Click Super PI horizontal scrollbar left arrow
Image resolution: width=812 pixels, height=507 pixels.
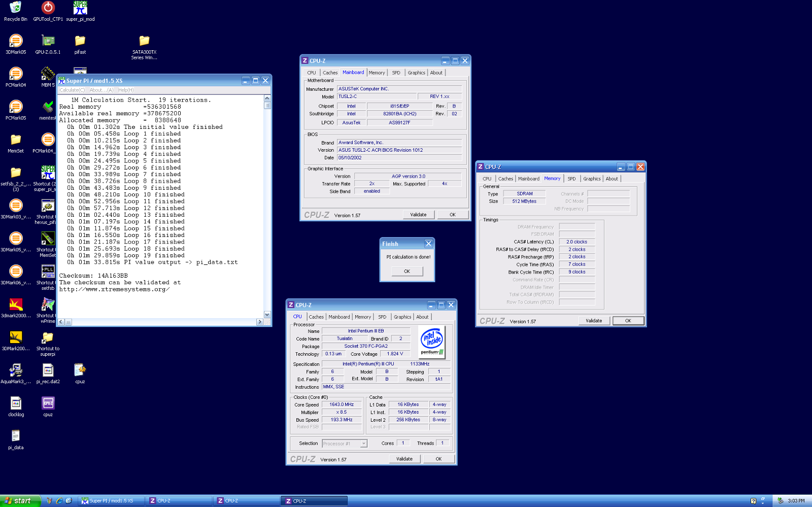point(61,322)
